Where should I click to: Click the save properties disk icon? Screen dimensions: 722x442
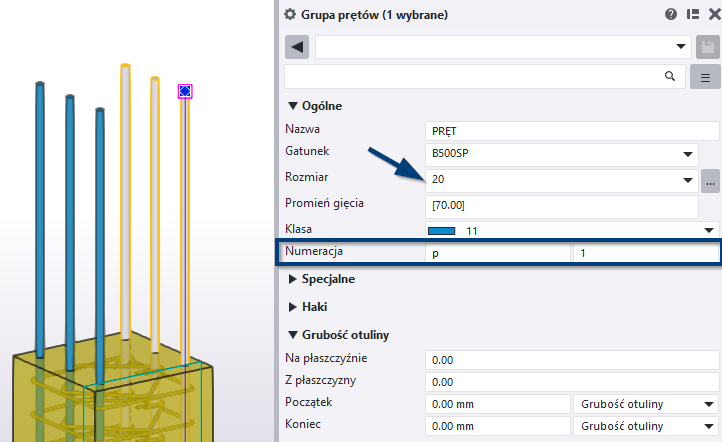tap(708, 47)
